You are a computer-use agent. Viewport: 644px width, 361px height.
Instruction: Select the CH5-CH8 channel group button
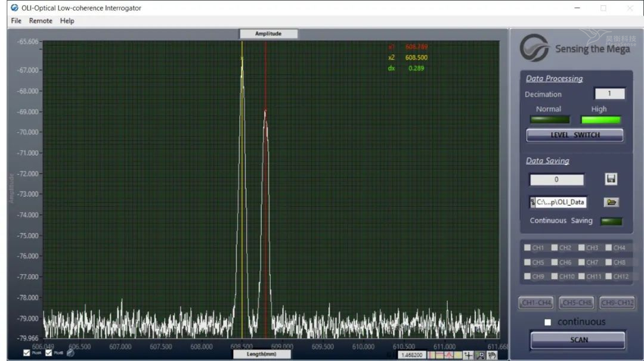[577, 303]
